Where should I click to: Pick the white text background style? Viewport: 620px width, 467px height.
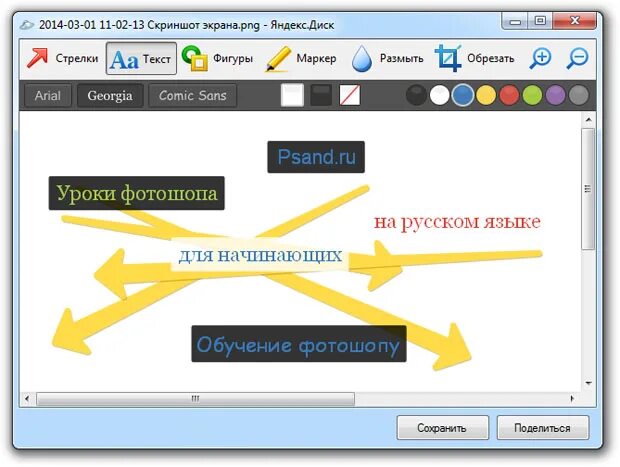pos(292,95)
